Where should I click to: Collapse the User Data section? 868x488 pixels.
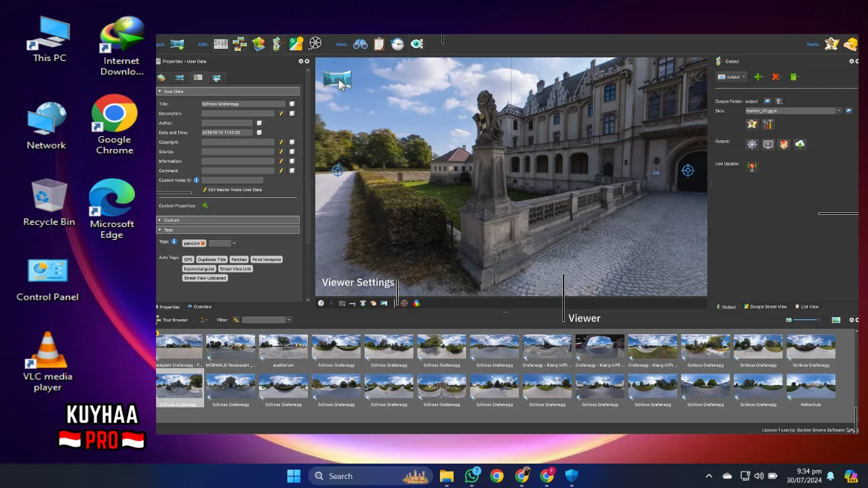pos(228,91)
